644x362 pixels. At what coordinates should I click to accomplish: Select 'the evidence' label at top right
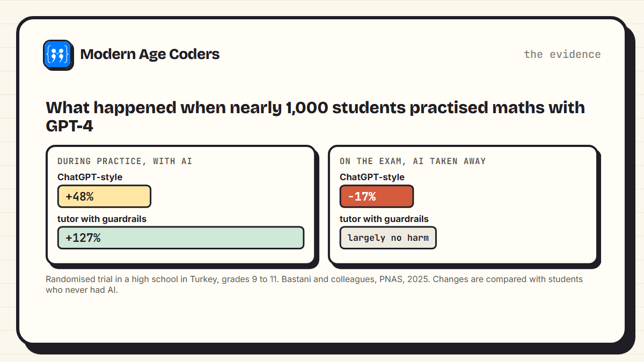click(562, 54)
